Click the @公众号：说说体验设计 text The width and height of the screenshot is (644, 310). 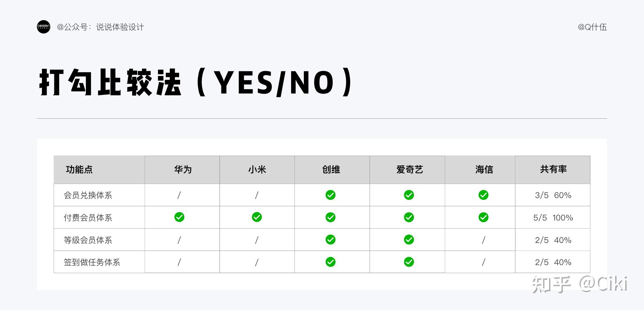click(100, 27)
